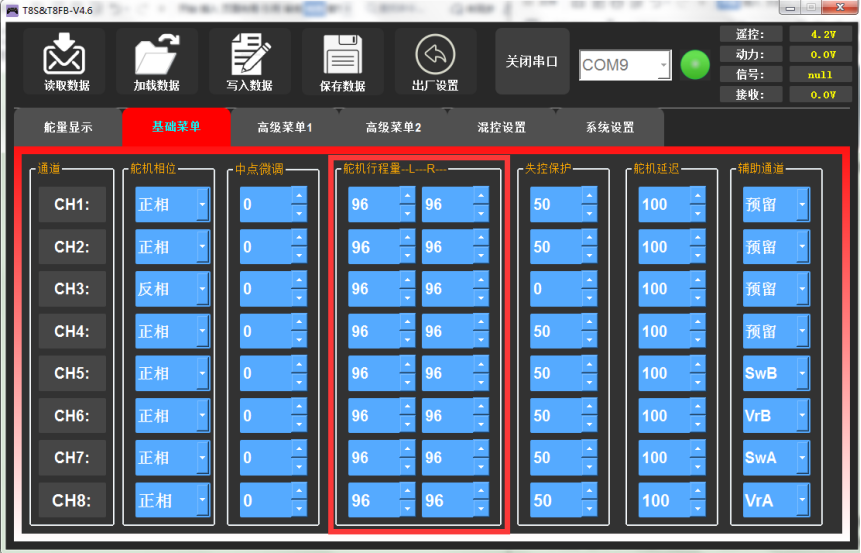The image size is (861, 553).
Task: Select the System Settings (系统设置) tab
Action: point(609,128)
